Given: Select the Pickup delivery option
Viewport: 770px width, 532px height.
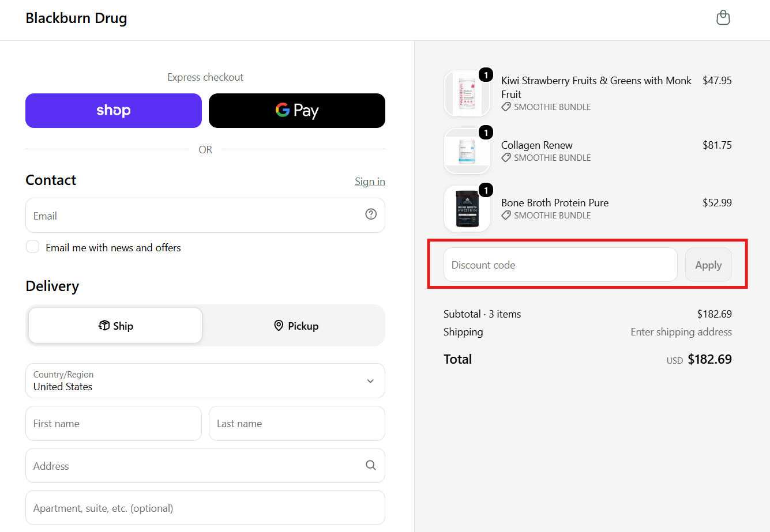Looking at the screenshot, I should coord(296,326).
